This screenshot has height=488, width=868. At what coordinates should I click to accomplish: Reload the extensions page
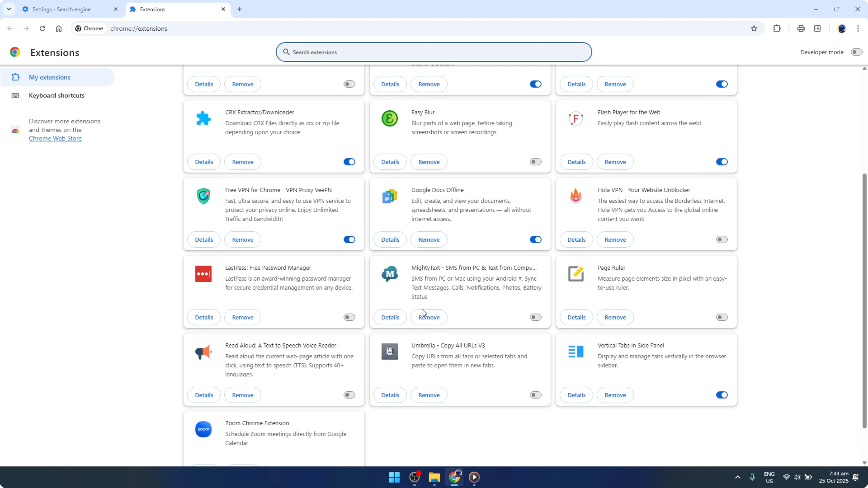point(42,29)
